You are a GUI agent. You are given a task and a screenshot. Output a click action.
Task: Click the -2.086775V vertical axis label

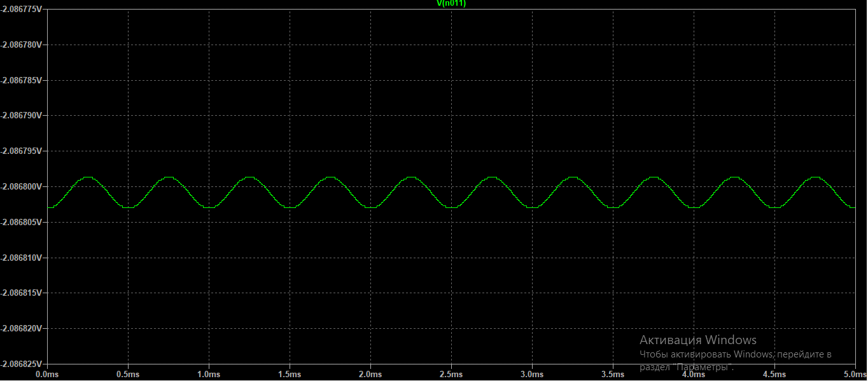[x=22, y=10]
